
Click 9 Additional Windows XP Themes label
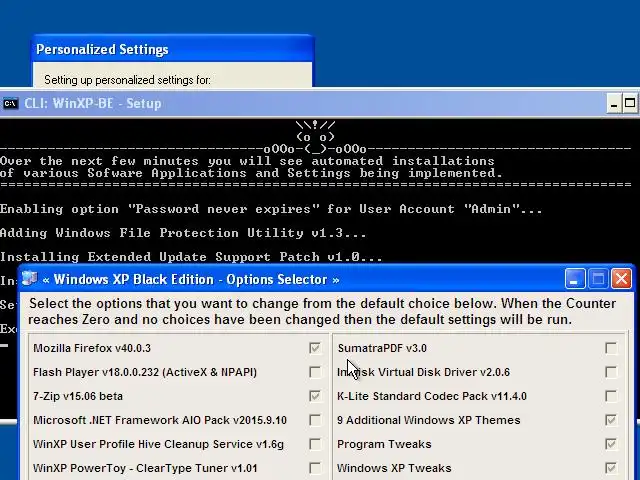(x=429, y=420)
